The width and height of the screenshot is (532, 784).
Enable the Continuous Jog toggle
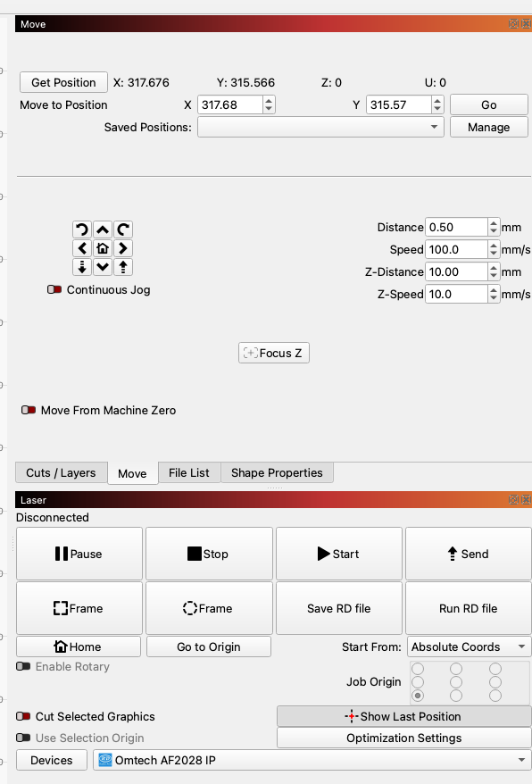pos(54,289)
